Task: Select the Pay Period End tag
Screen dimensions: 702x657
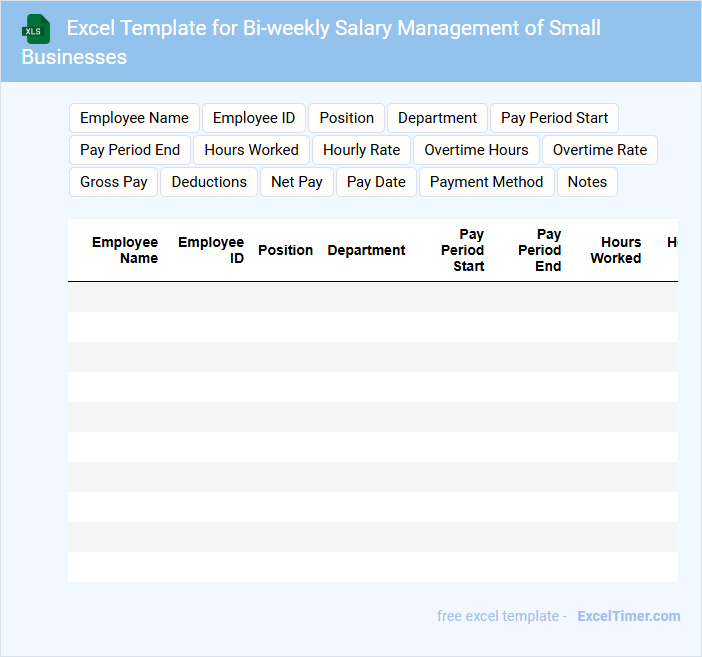Action: pyautogui.click(x=130, y=150)
